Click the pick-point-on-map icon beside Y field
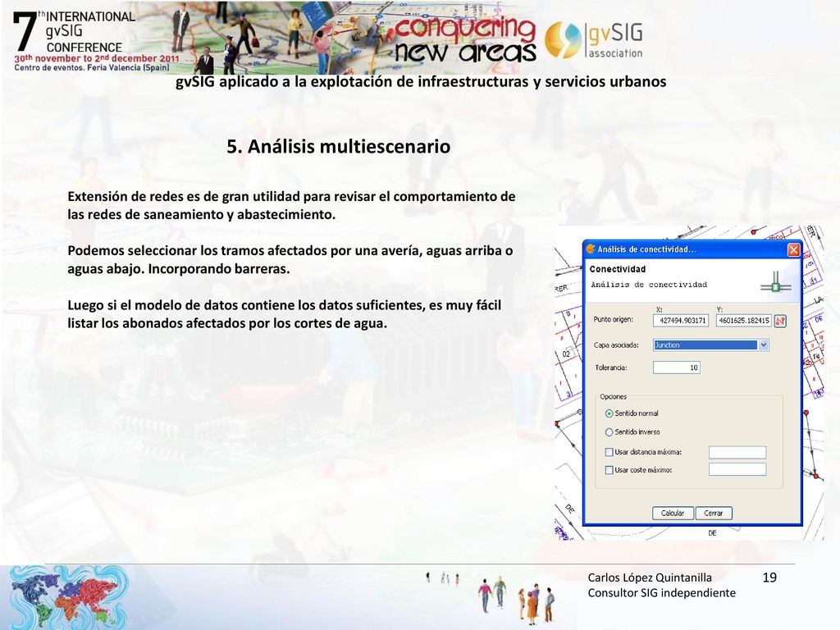840x630 pixels. [x=780, y=321]
